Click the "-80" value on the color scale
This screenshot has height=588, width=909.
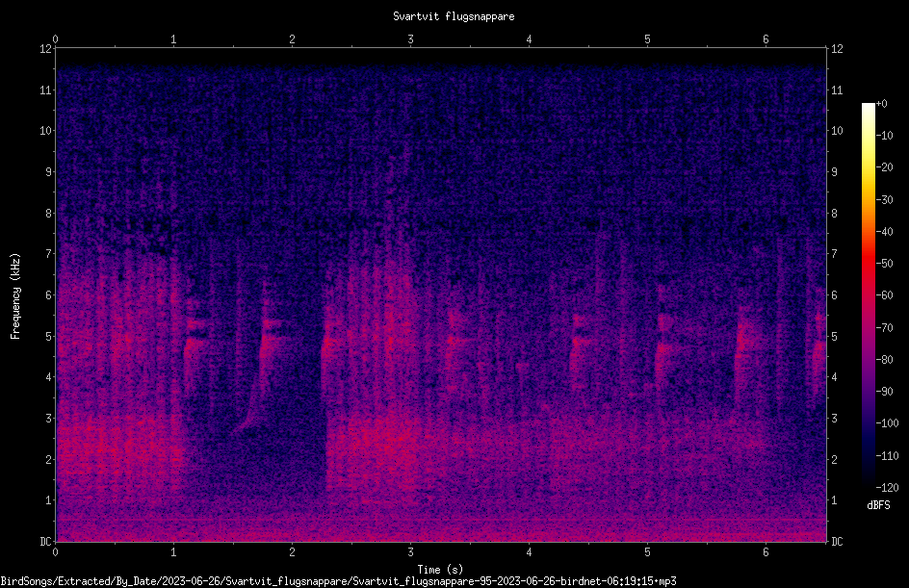click(885, 359)
